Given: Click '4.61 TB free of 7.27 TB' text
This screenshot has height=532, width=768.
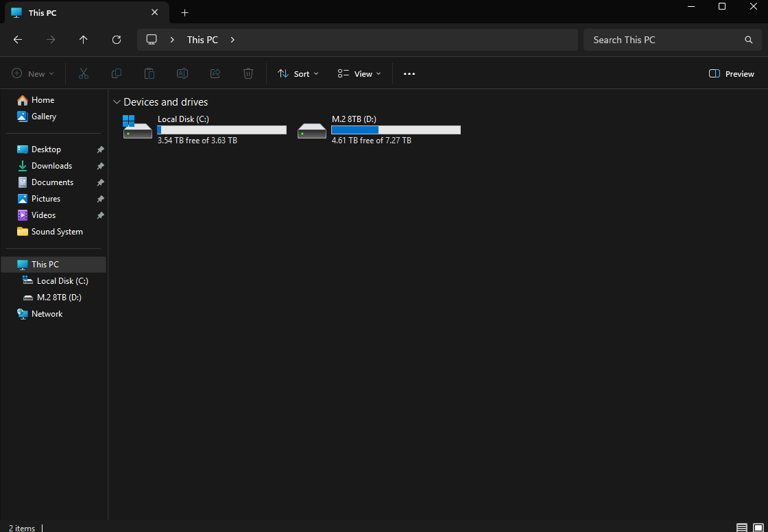Looking at the screenshot, I should (371, 141).
